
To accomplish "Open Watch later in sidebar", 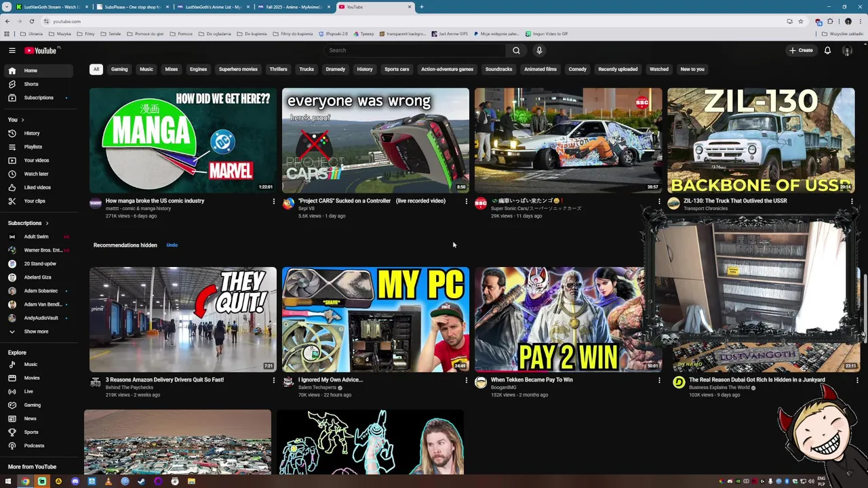I will coord(39,174).
